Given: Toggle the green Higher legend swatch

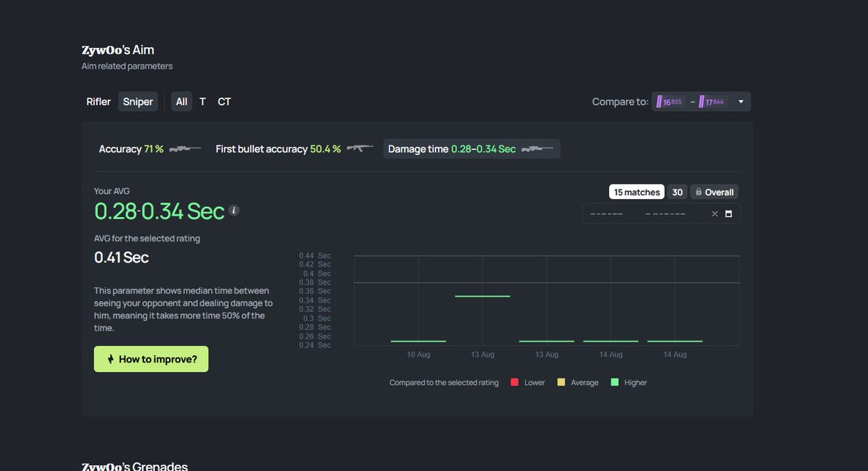Looking at the screenshot, I should [615, 382].
